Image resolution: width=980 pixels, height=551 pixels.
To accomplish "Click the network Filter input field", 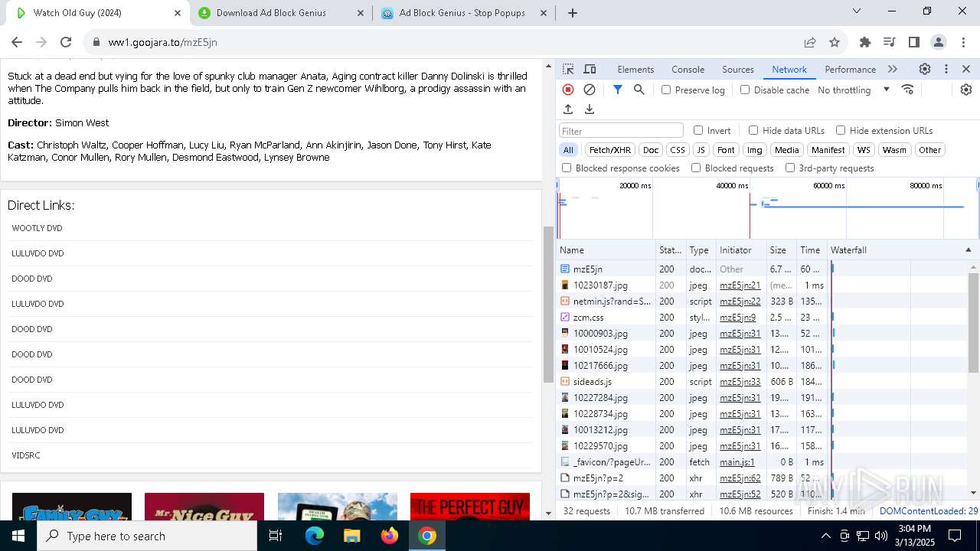I will (621, 131).
